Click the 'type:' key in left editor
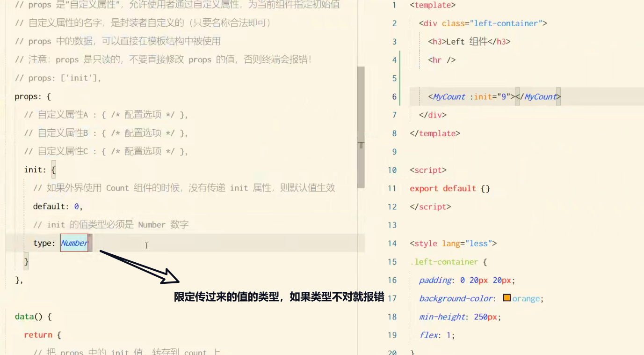The image size is (644, 355). (44, 243)
